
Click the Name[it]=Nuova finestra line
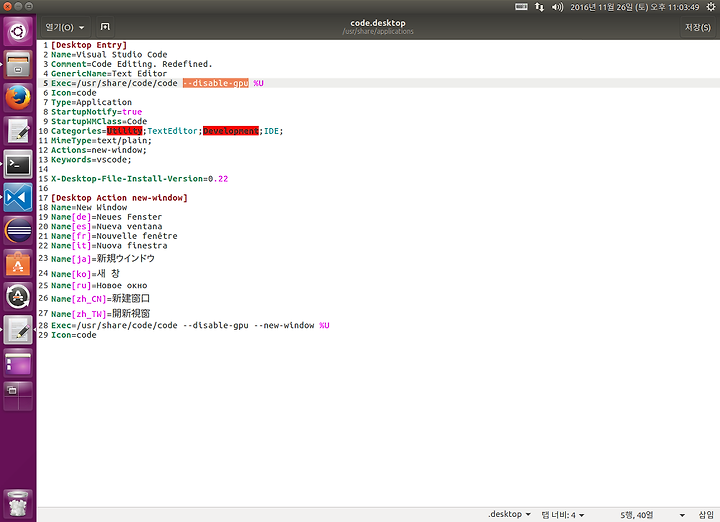tap(109, 246)
